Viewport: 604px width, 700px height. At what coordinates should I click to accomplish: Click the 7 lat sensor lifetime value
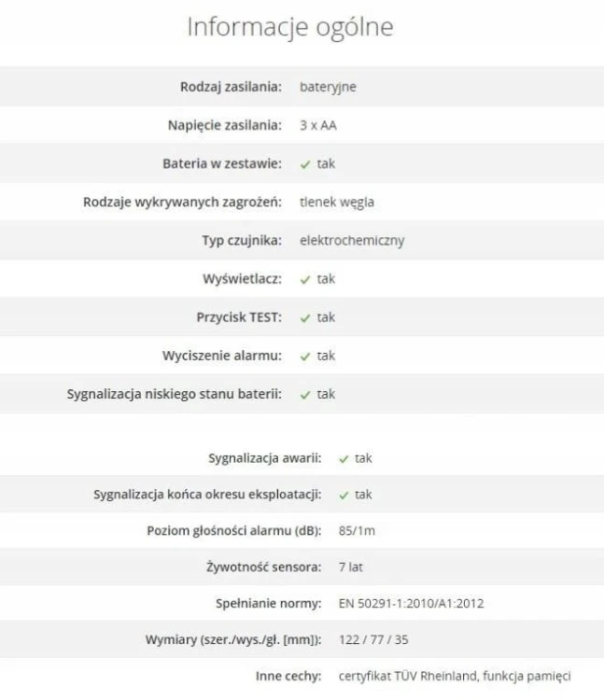[351, 567]
